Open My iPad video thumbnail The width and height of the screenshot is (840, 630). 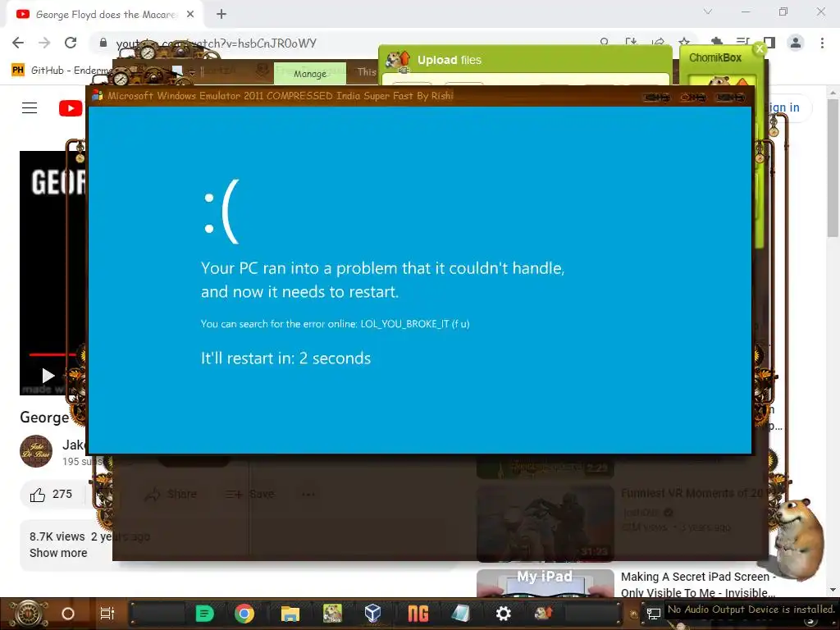(x=545, y=583)
